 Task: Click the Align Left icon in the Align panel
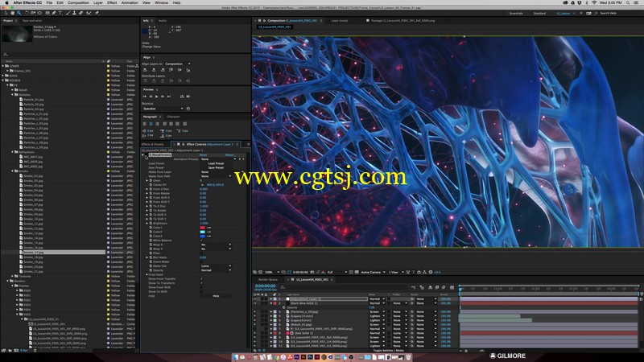tap(145, 70)
